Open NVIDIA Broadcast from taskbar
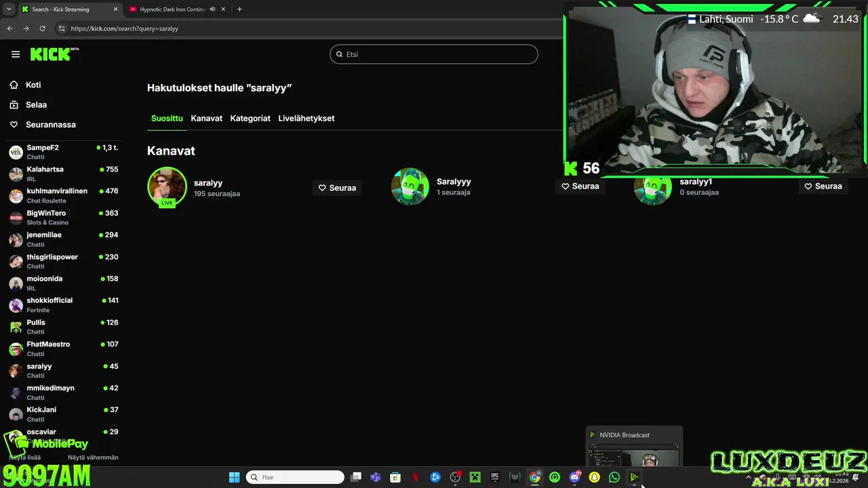This screenshot has width=868, height=488. coord(634,477)
